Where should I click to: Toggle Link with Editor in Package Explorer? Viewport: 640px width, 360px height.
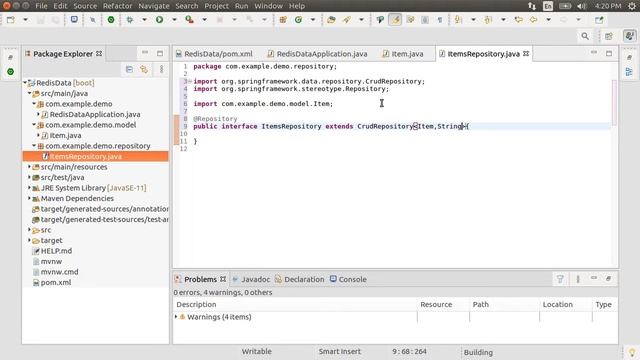click(144, 69)
